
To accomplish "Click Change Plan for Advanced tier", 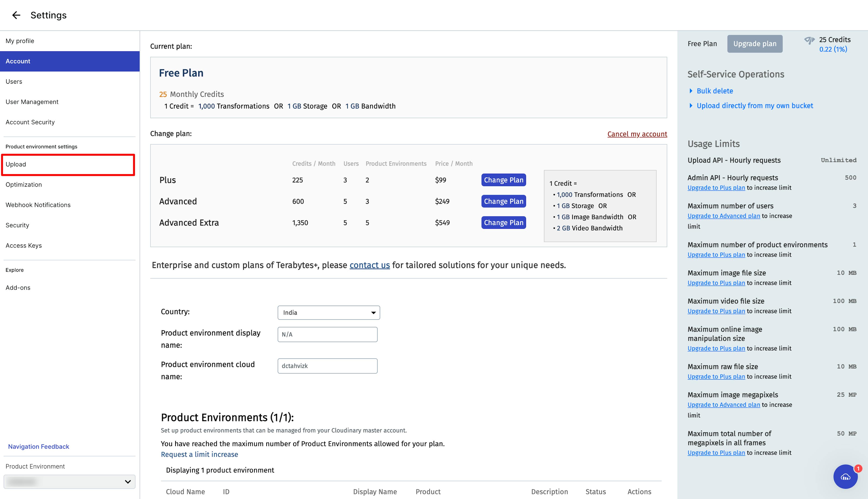I will tap(503, 201).
